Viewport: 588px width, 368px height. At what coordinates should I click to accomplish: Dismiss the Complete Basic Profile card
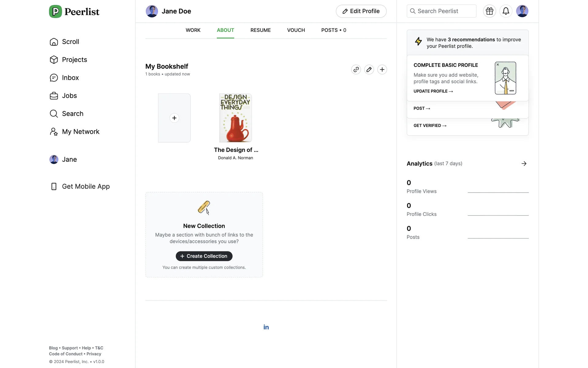498,65
